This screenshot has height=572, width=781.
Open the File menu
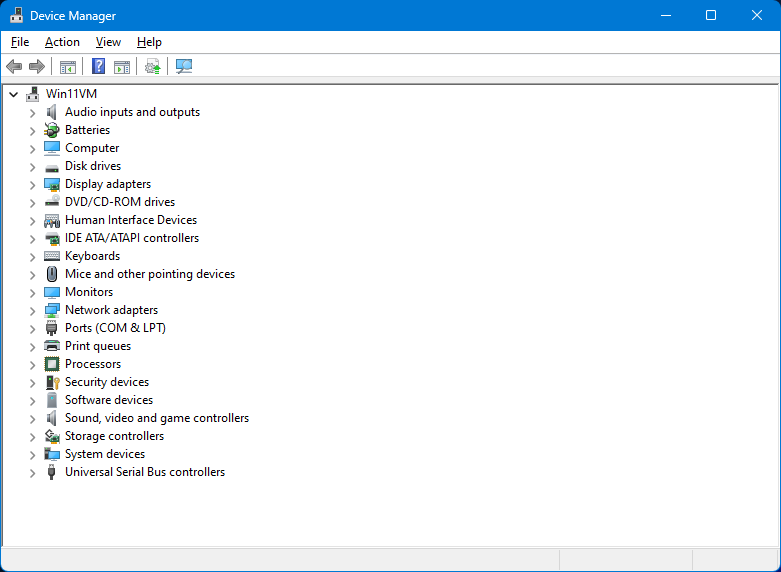[20, 42]
